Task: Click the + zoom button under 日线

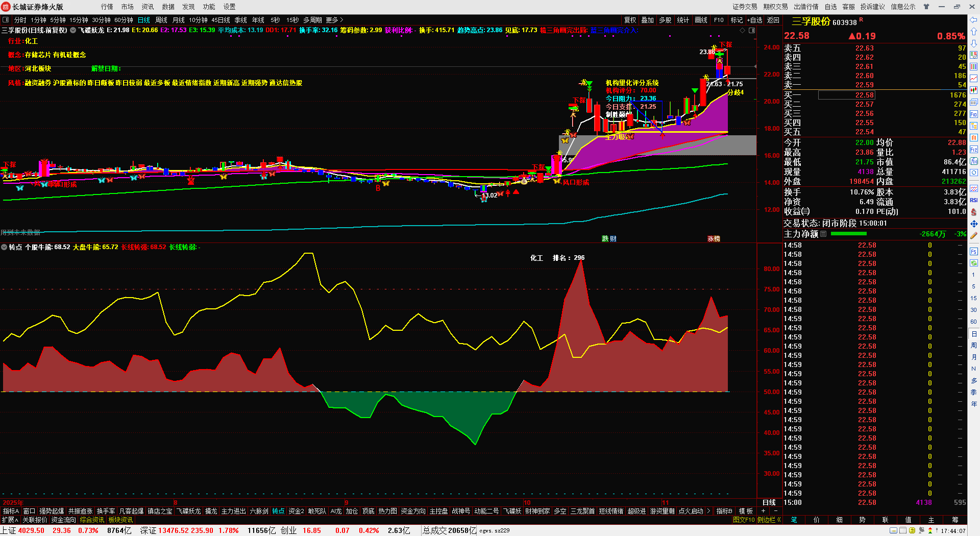Action: (764, 511)
